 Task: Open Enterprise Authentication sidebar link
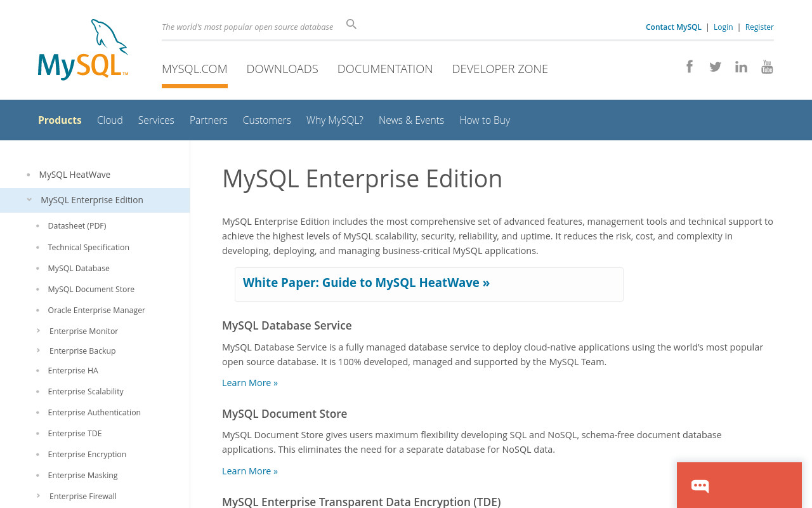click(94, 412)
